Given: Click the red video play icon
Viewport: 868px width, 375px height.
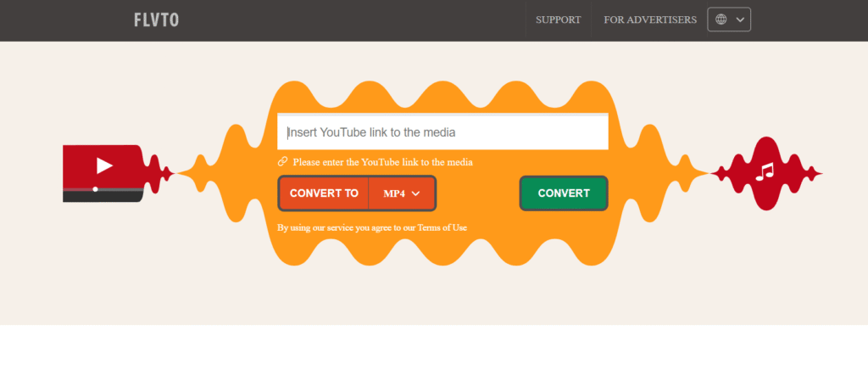Looking at the screenshot, I should click(x=104, y=165).
